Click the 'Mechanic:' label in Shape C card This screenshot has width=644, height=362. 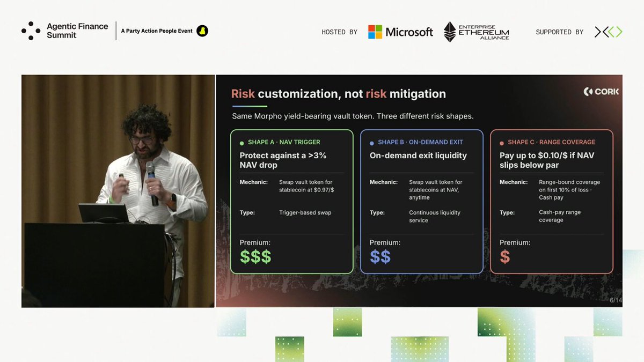pos(514,182)
